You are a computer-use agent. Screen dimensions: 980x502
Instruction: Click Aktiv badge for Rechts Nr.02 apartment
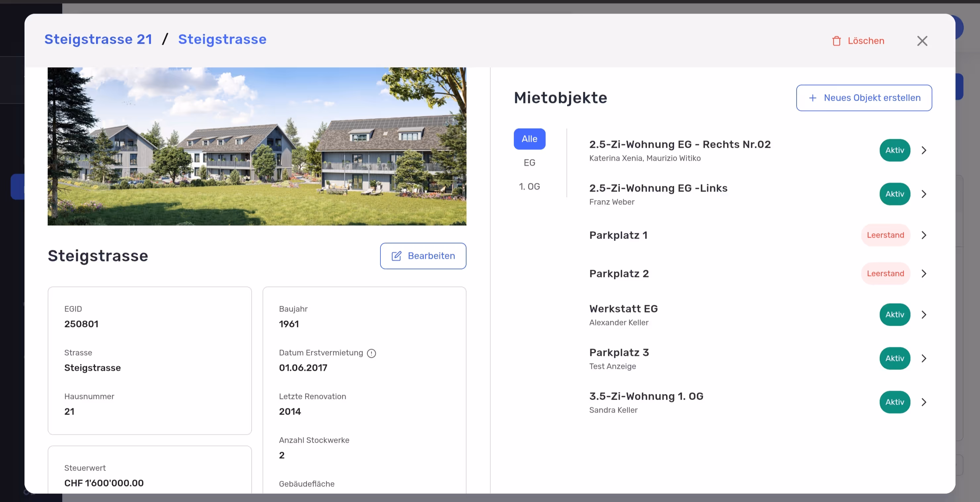[894, 150]
